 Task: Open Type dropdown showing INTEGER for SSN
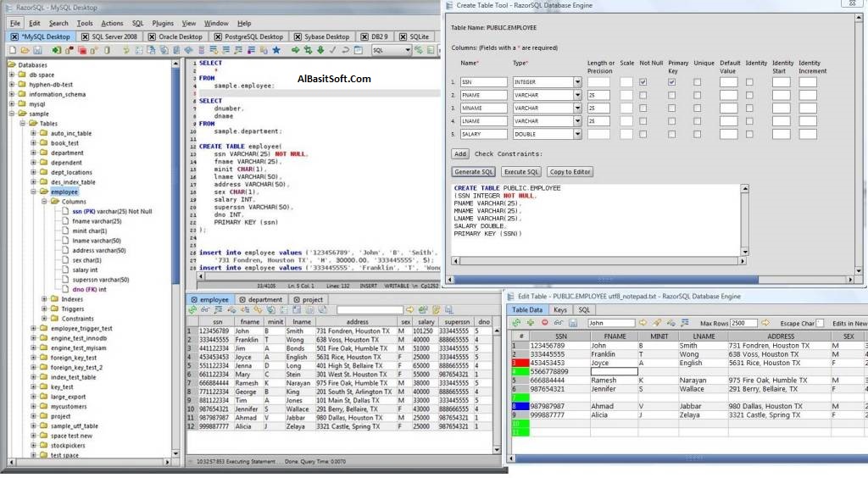pyautogui.click(x=577, y=82)
